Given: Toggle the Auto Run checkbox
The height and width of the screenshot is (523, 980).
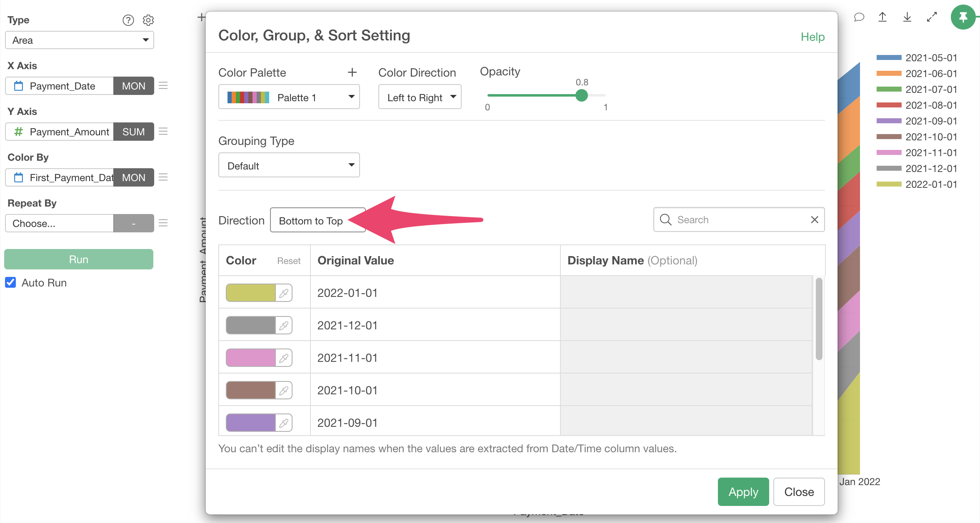Looking at the screenshot, I should [x=11, y=283].
